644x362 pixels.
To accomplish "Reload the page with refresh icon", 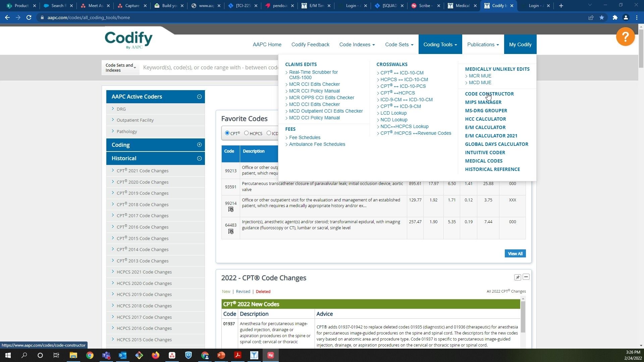I will click(29, 17).
